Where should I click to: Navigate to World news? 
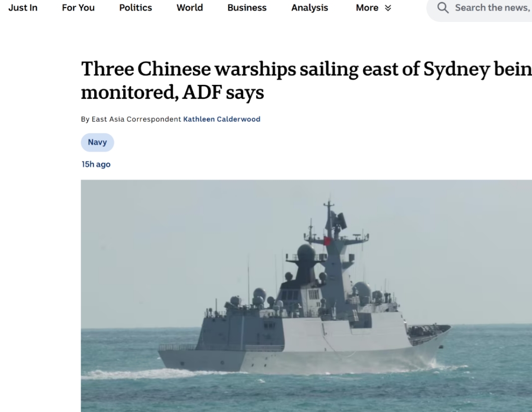point(189,7)
